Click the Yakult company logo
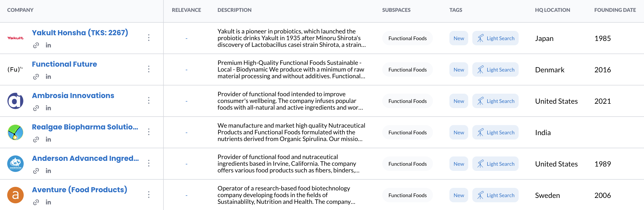 point(15,38)
